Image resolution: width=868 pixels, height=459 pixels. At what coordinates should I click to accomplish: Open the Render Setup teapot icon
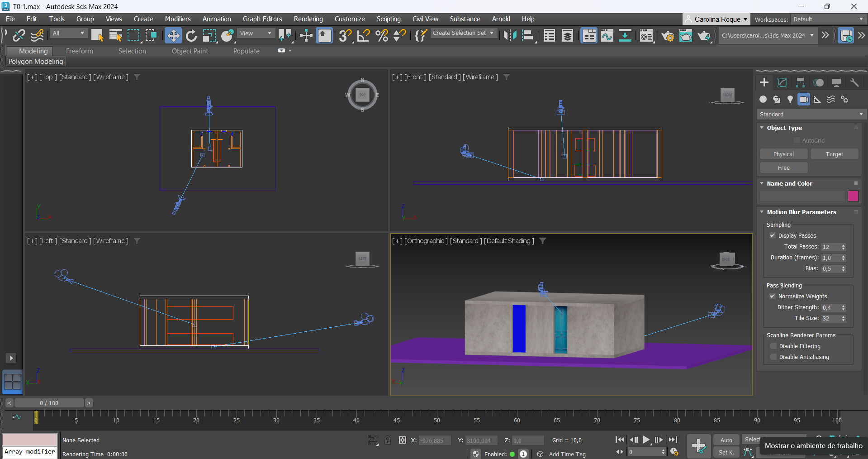tap(667, 35)
